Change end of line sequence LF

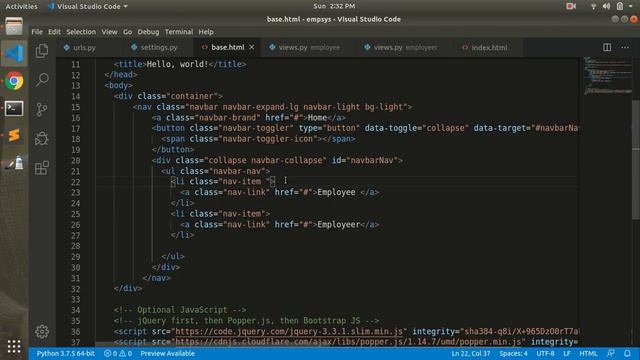click(x=567, y=353)
